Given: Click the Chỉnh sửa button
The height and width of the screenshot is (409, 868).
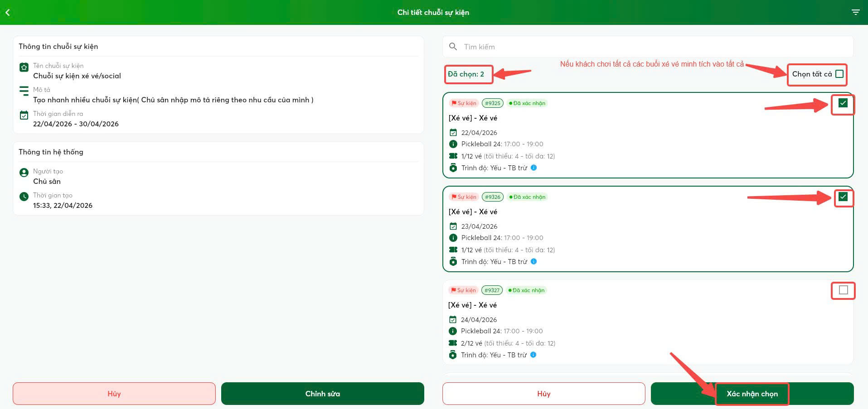Looking at the screenshot, I should [x=323, y=394].
